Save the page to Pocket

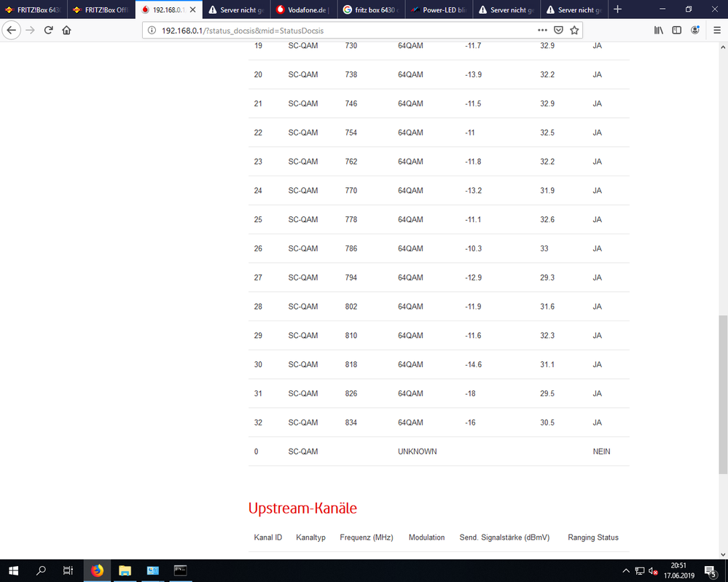559,30
